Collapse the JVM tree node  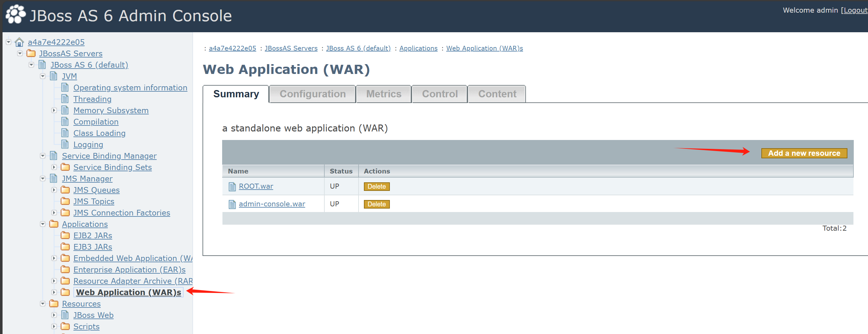coord(43,76)
